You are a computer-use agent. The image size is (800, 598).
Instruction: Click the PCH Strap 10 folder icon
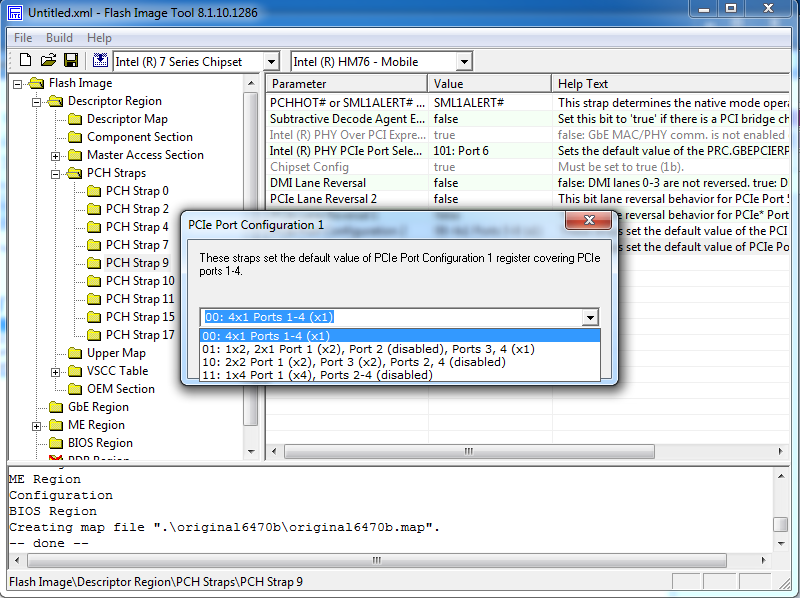pos(94,281)
